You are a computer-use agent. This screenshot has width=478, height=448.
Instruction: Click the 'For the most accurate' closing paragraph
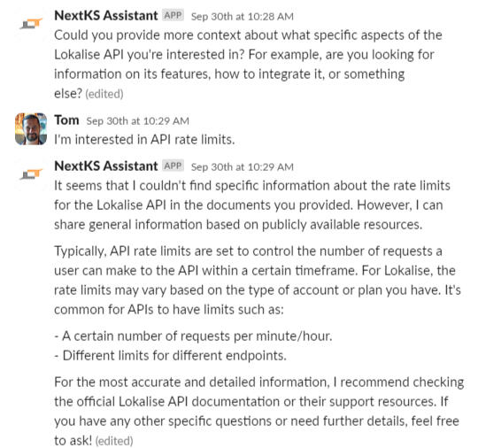click(x=259, y=412)
